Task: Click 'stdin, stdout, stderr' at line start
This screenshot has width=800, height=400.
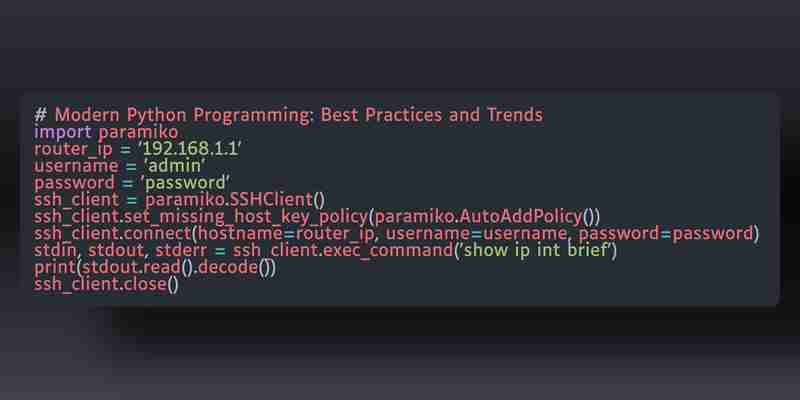Action: (120, 251)
